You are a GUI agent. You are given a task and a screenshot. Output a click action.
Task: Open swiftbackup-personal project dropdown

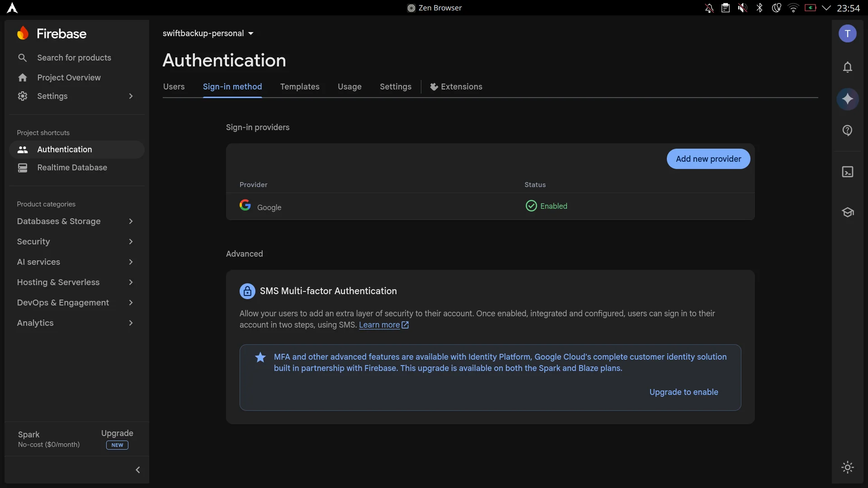click(208, 33)
